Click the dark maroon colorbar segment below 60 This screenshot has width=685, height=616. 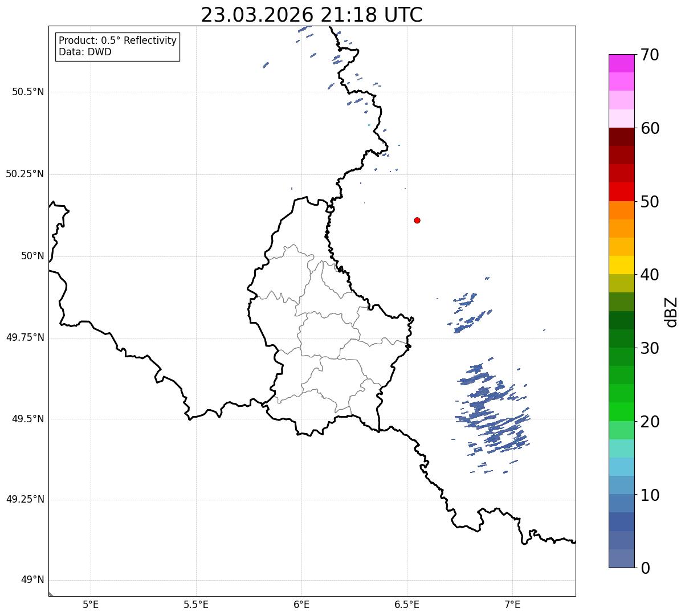click(621, 137)
